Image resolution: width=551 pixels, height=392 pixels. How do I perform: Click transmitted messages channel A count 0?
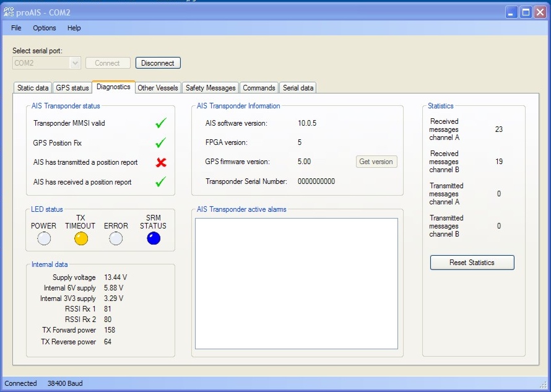(x=499, y=194)
